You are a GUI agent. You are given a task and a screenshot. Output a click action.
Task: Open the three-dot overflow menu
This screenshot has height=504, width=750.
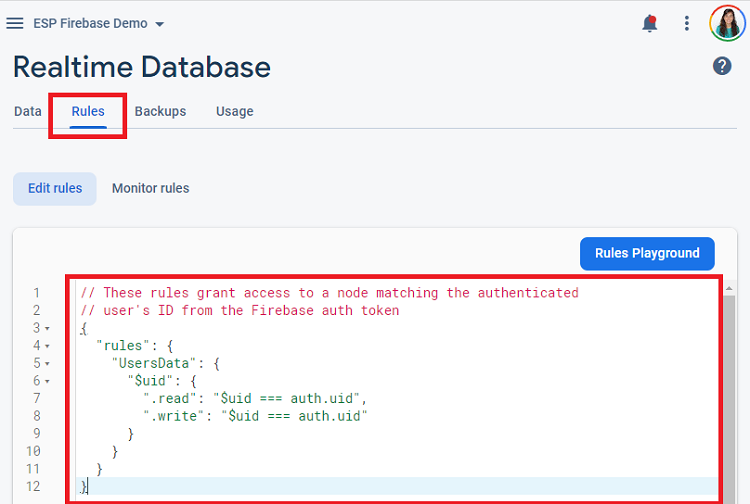coord(687,23)
